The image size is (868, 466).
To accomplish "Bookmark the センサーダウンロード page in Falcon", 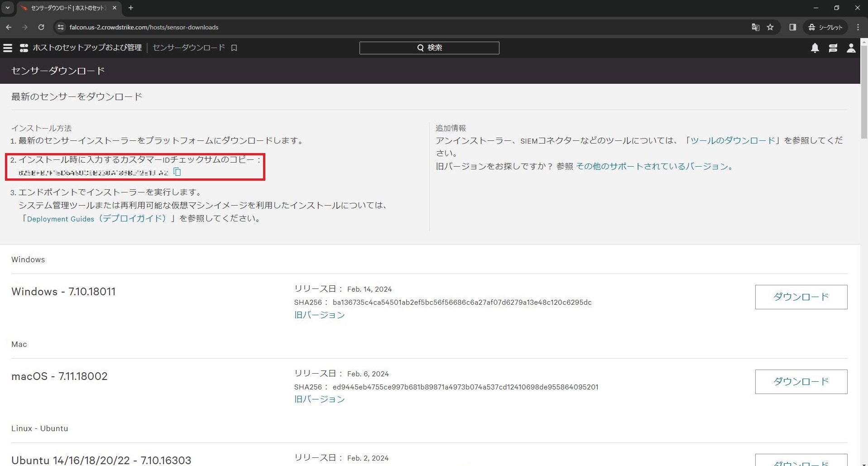I will pos(234,48).
